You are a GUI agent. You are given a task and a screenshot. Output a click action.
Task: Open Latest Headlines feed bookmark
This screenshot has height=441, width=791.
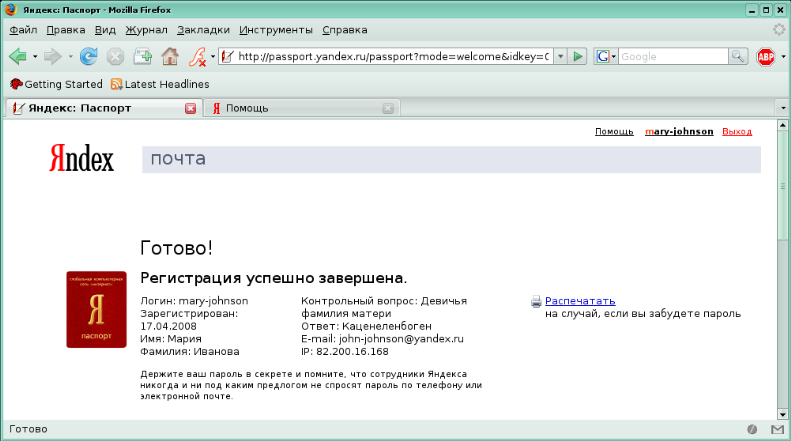pyautogui.click(x=160, y=84)
